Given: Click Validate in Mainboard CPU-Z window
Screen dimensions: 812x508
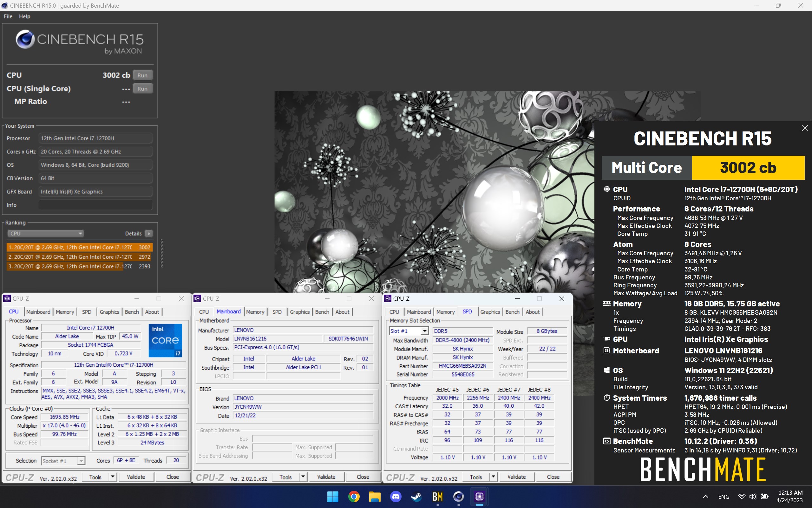Looking at the screenshot, I should point(326,477).
